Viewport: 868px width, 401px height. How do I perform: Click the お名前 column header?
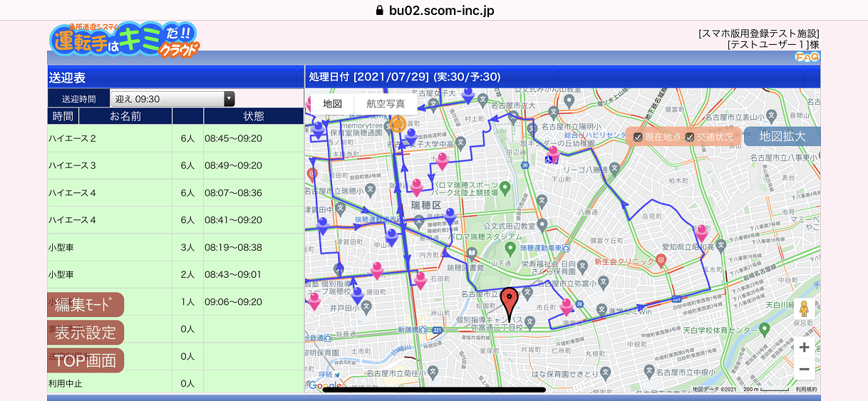click(125, 116)
